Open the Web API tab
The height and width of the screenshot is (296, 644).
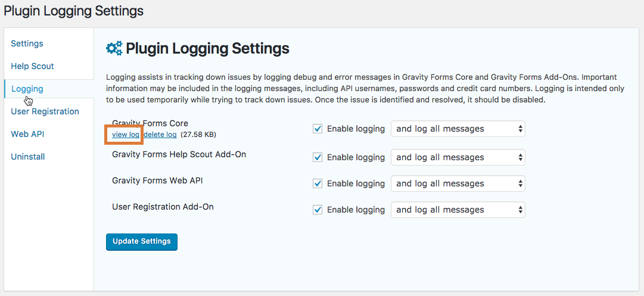coord(27,134)
